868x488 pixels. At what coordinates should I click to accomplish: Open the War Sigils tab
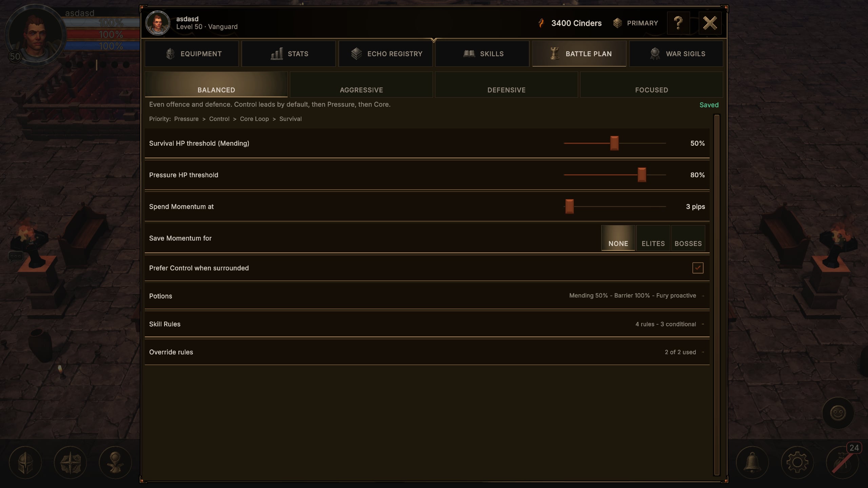click(x=676, y=54)
